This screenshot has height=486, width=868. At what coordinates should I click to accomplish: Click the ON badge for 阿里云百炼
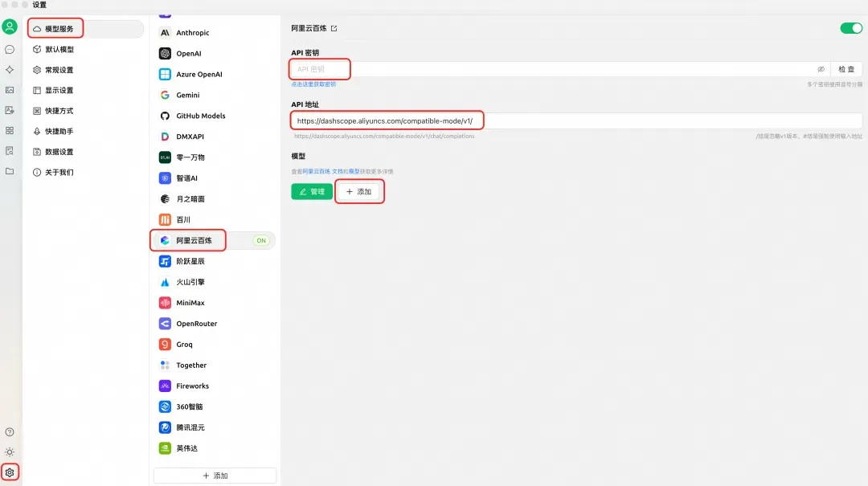coord(260,240)
